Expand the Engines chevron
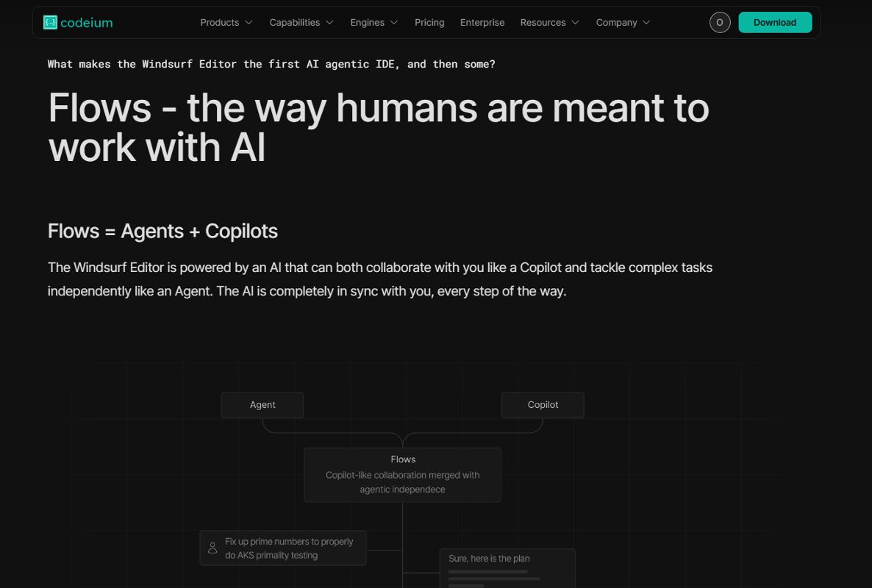The width and height of the screenshot is (872, 588). tap(394, 22)
